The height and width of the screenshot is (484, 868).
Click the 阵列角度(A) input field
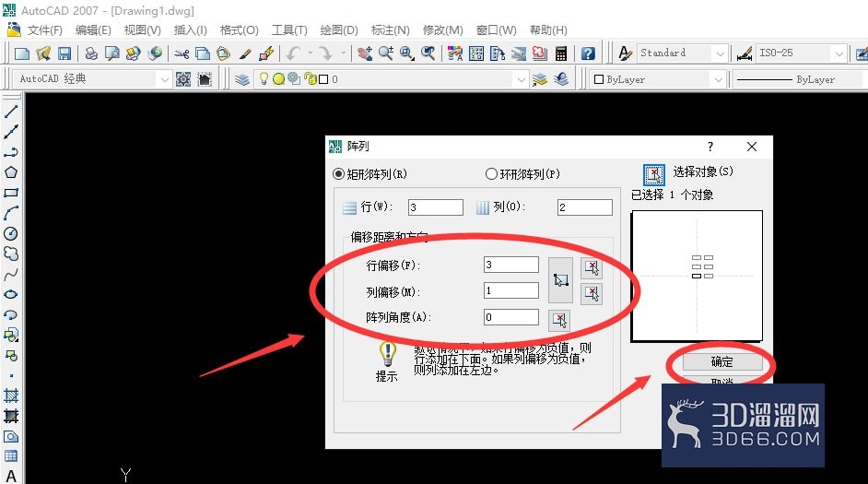pos(511,317)
